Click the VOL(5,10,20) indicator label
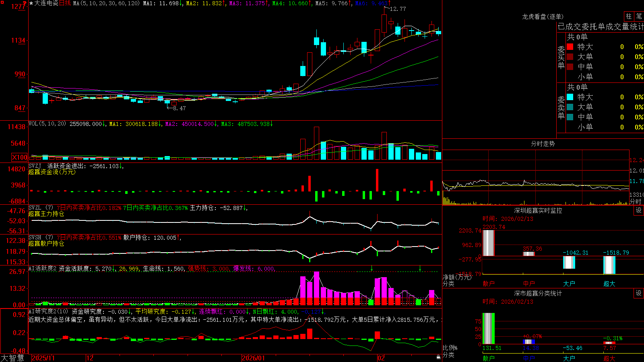The image size is (644, 362). click(47, 123)
